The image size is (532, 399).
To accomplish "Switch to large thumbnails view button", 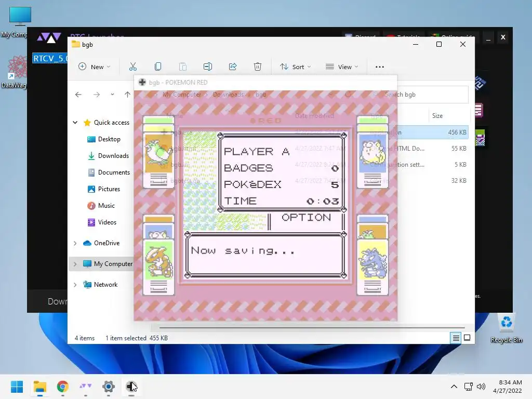I will (467, 338).
